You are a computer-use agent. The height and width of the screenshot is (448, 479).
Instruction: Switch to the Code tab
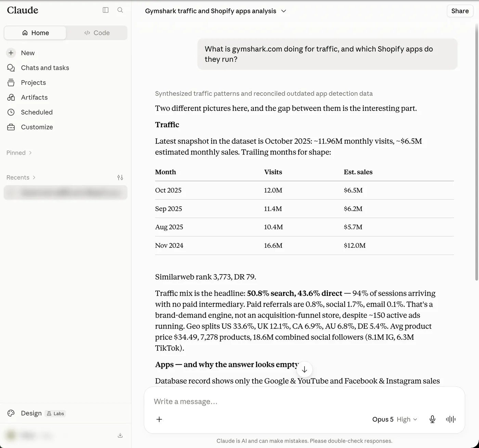pos(97,33)
